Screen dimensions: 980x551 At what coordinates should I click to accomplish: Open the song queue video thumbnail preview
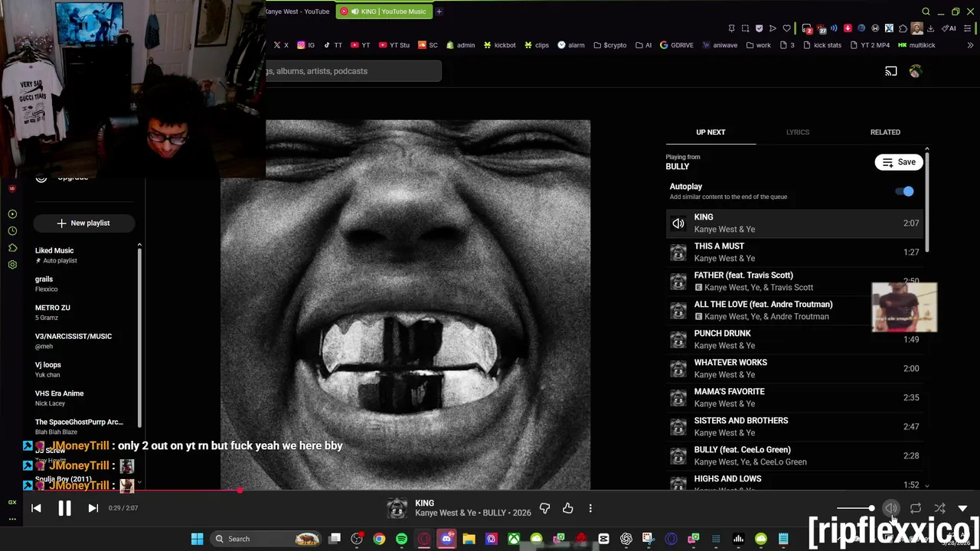(x=904, y=308)
